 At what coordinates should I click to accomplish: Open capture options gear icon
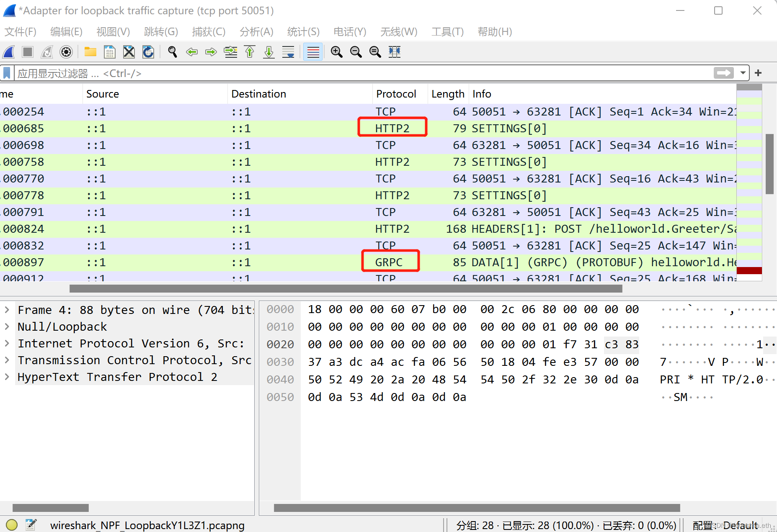66,52
